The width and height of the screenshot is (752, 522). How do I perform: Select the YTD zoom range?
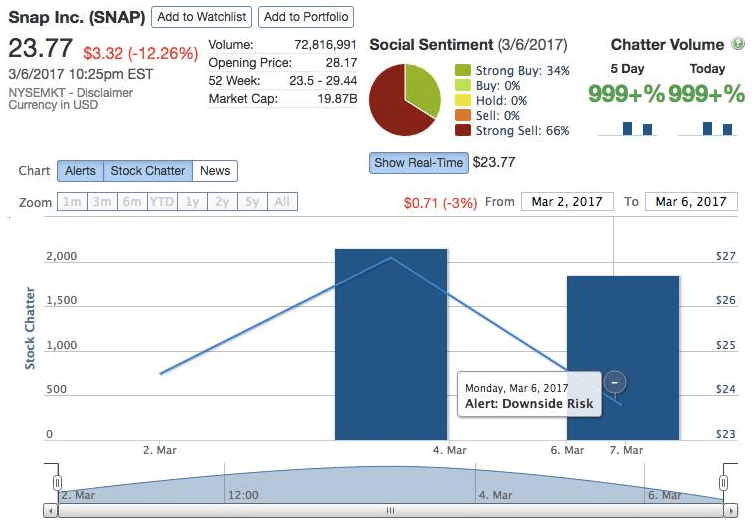click(x=162, y=202)
